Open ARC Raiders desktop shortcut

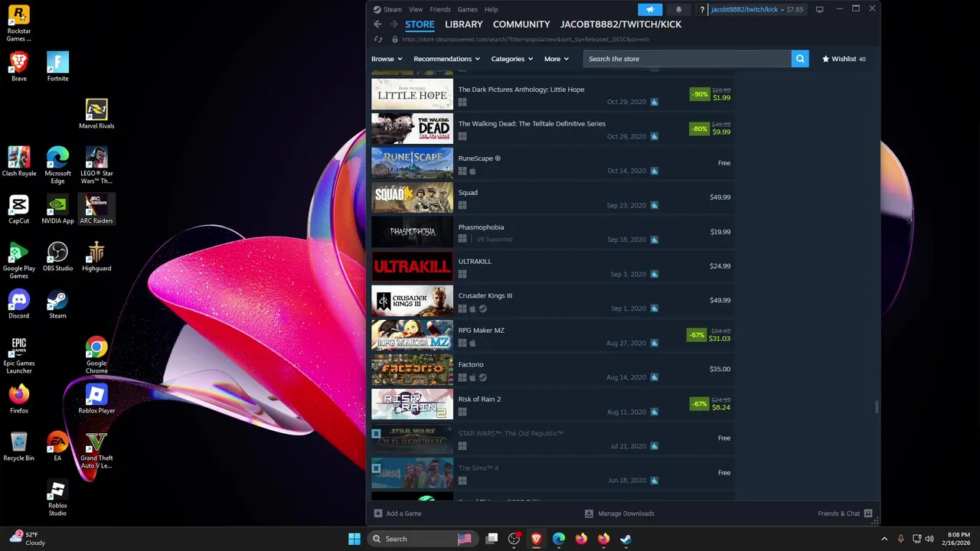96,209
